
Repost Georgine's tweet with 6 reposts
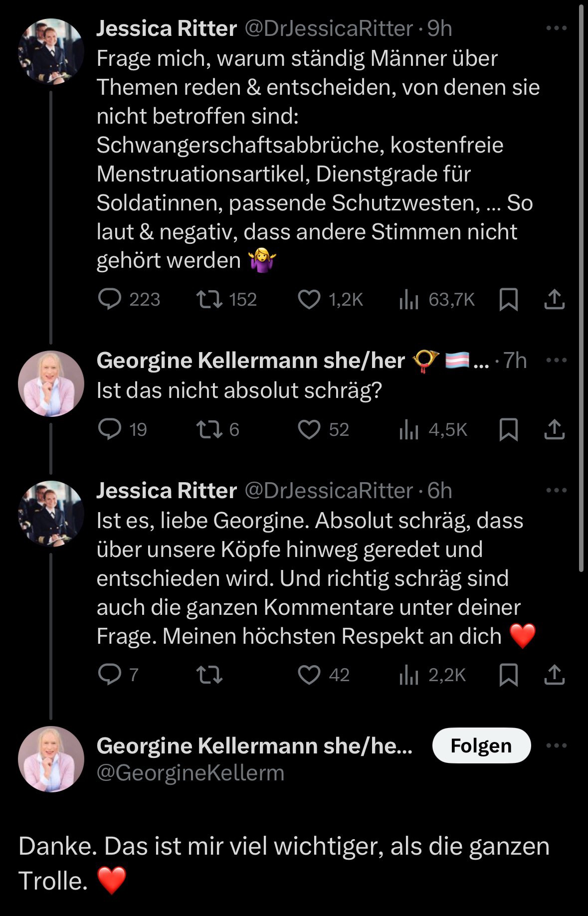coord(209,430)
